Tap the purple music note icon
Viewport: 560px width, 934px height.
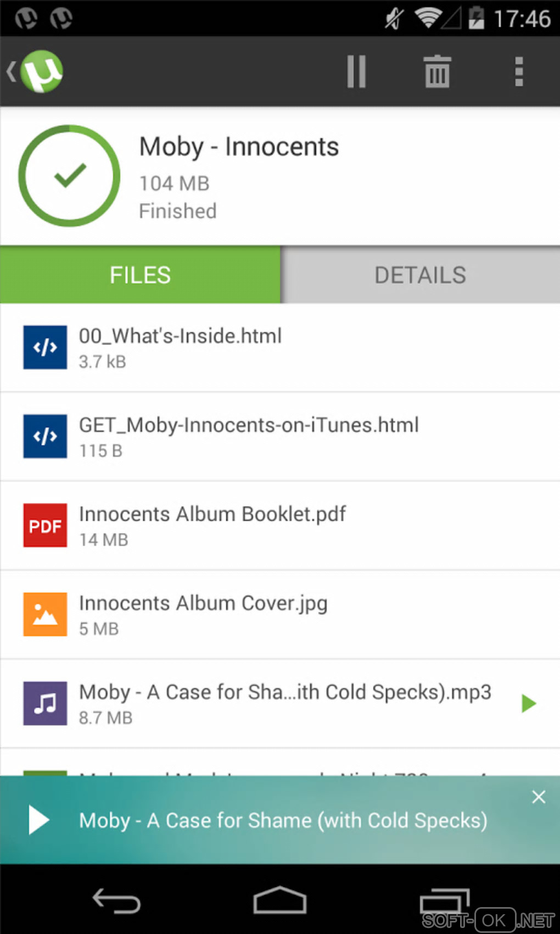[45, 703]
